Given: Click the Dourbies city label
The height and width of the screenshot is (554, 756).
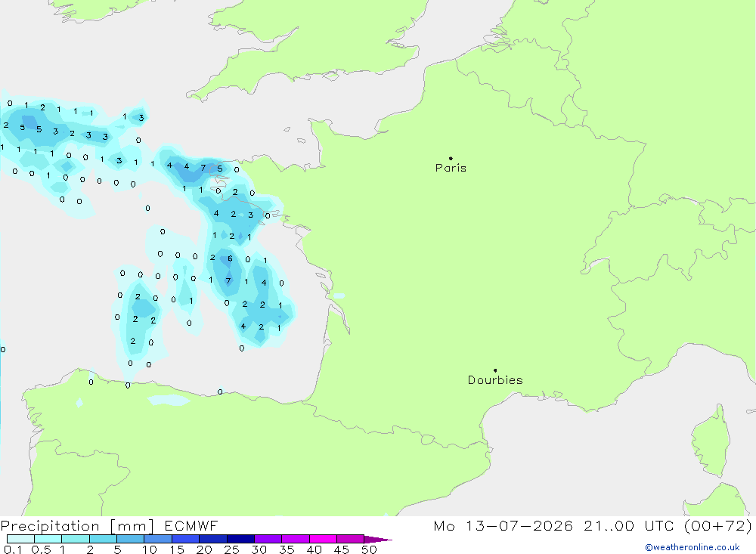Looking at the screenshot, I should coord(495,380).
